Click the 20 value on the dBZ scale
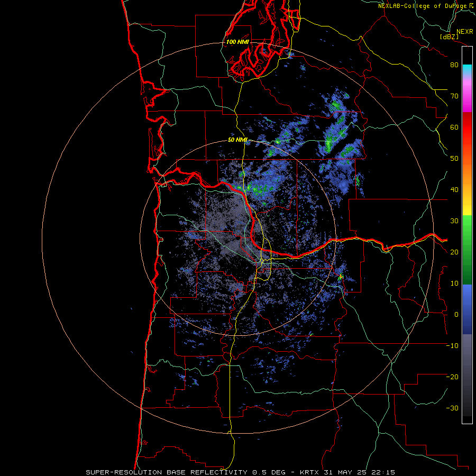Image resolution: width=476 pixels, height=476 pixels. click(x=454, y=252)
